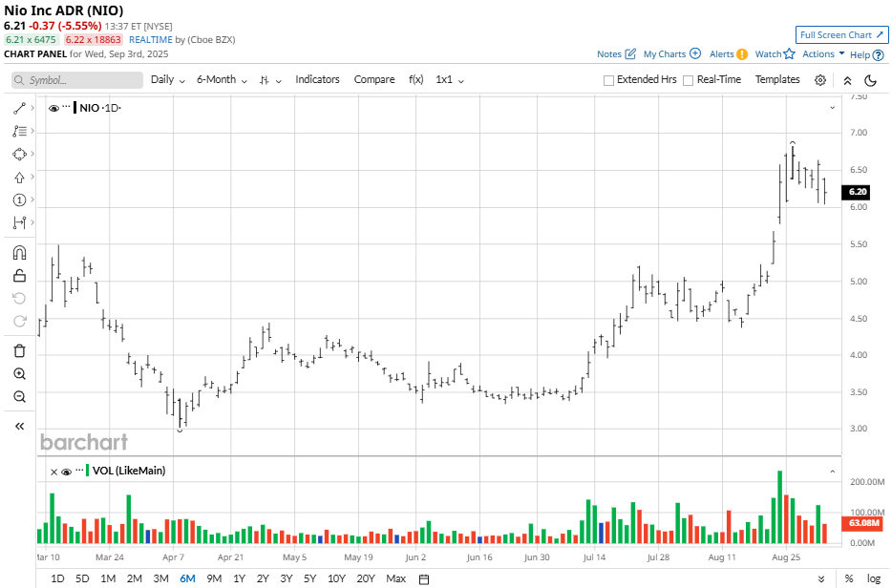The height and width of the screenshot is (588, 892).
Task: Select the trend line drawing tool
Action: pos(19,108)
